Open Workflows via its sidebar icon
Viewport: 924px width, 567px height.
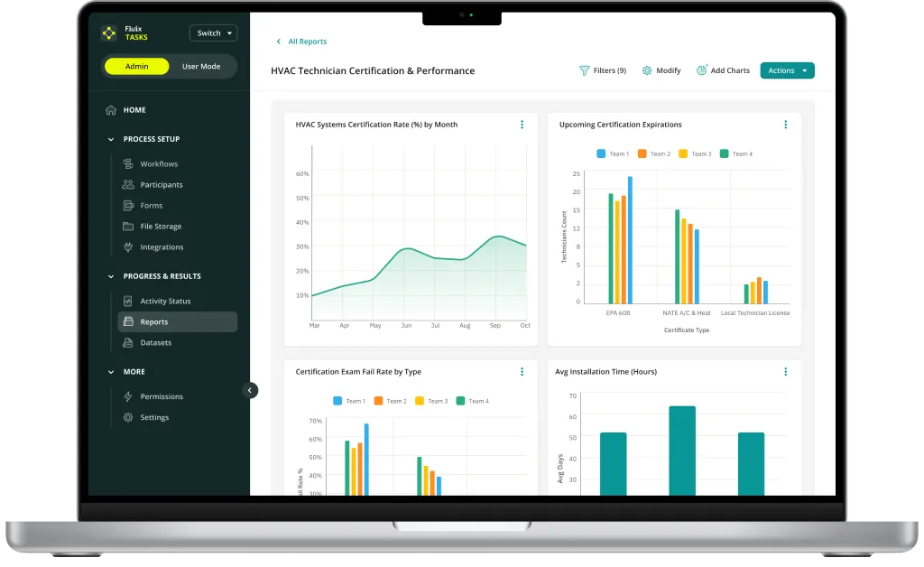click(128, 163)
